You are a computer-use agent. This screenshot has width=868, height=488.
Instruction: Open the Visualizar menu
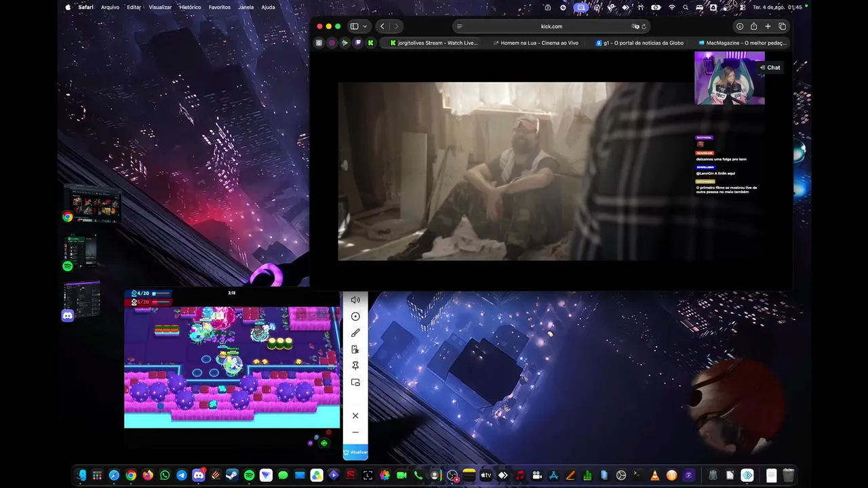coord(160,7)
